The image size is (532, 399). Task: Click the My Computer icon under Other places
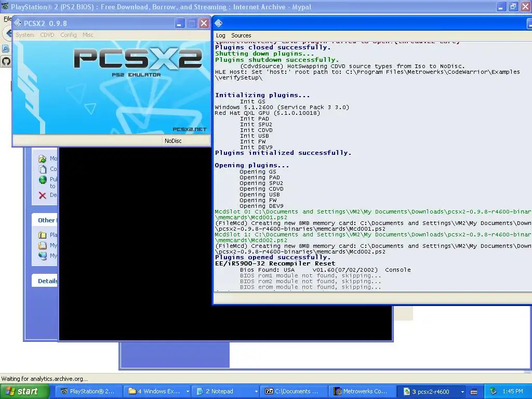(x=43, y=256)
